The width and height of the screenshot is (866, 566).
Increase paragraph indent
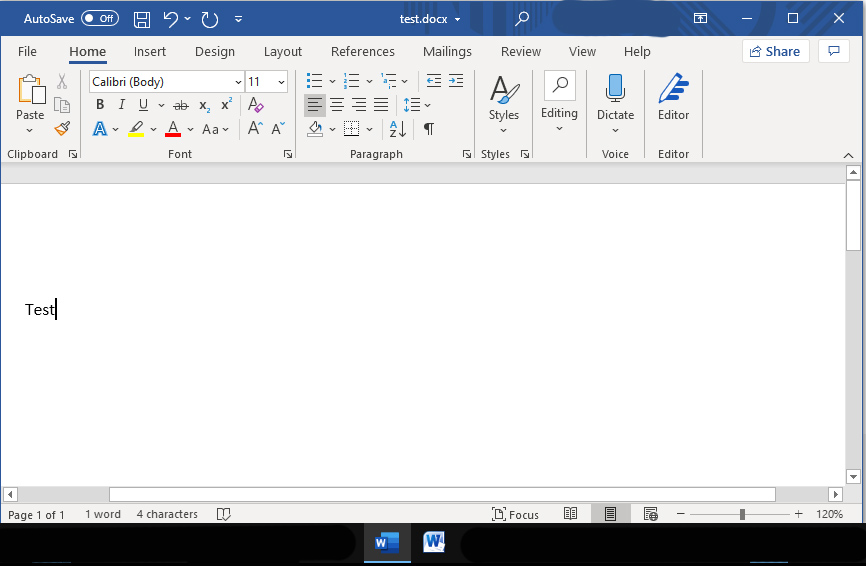(x=456, y=81)
